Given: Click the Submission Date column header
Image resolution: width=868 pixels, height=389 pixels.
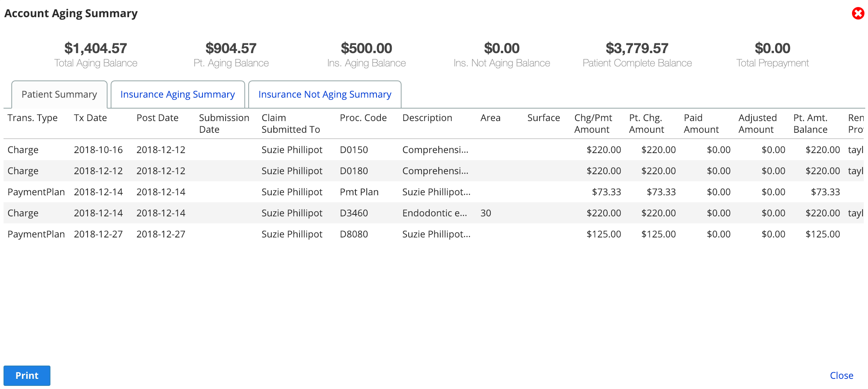Looking at the screenshot, I should point(224,123).
